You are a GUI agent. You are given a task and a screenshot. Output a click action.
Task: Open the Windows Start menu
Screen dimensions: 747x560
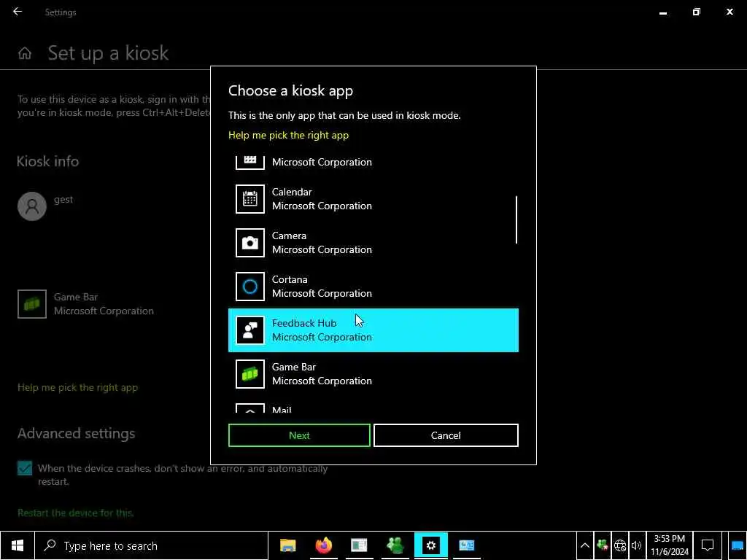[x=18, y=545]
